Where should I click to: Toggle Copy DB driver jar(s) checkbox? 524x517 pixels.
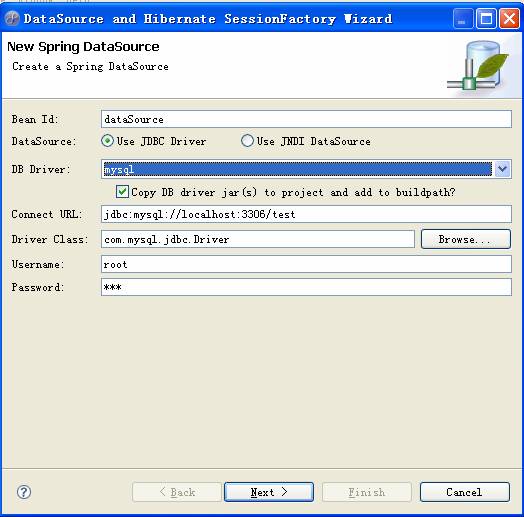click(122, 192)
